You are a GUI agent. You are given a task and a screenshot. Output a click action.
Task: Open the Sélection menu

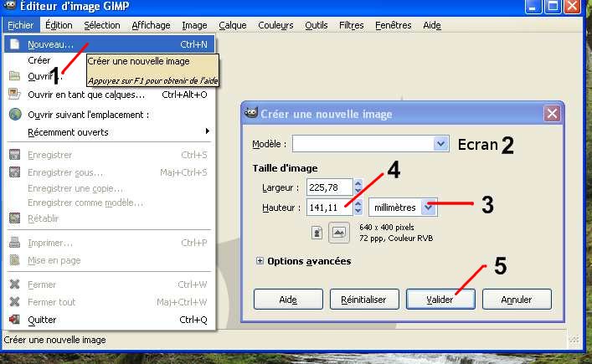[x=102, y=25]
